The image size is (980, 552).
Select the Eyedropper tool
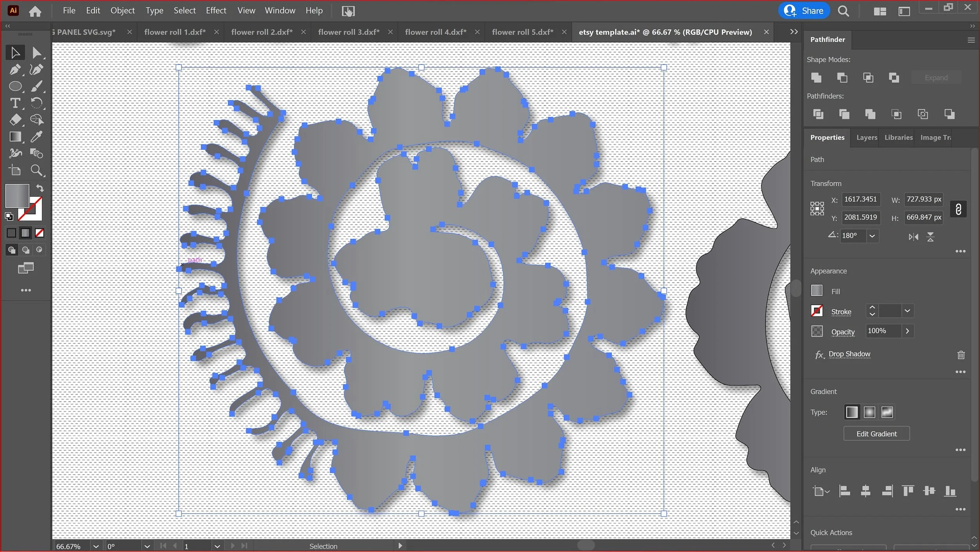click(x=36, y=136)
